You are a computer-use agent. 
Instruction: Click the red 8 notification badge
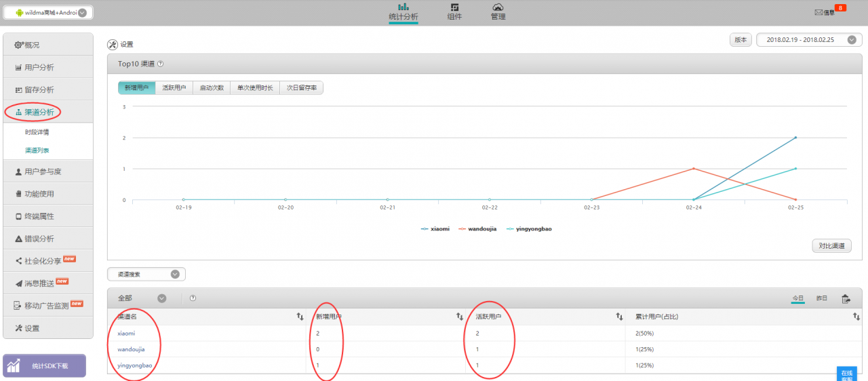[840, 7]
